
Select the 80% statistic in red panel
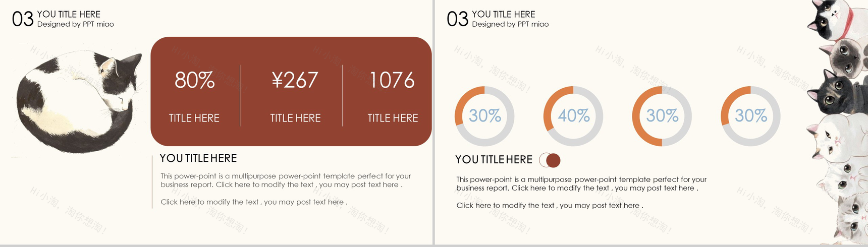coord(195,80)
